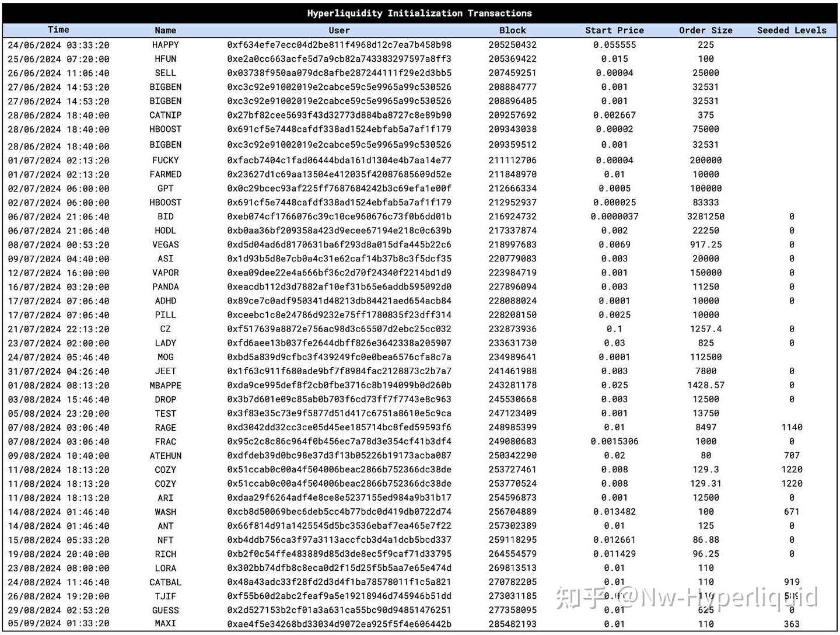Click order size 1428.57

tap(706, 386)
